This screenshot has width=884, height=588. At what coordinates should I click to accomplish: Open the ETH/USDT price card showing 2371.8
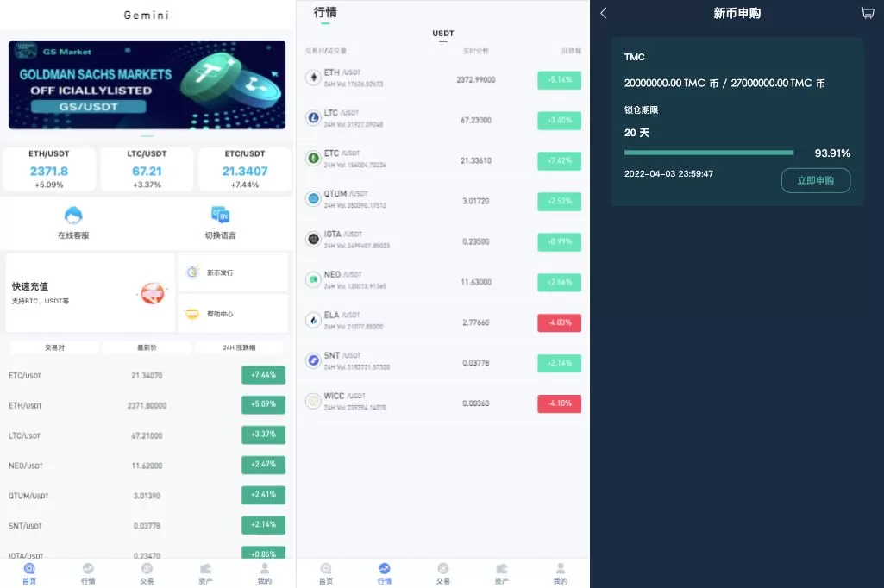click(x=49, y=169)
